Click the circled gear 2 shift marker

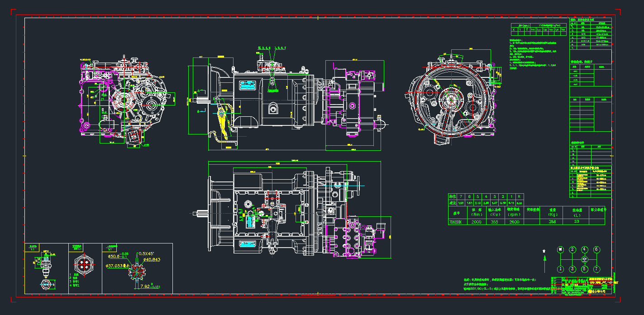coord(572,249)
